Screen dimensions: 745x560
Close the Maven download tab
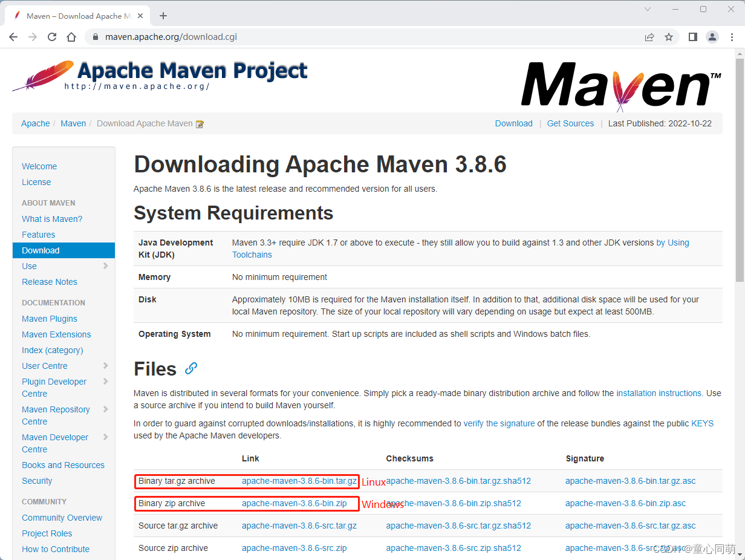142,16
